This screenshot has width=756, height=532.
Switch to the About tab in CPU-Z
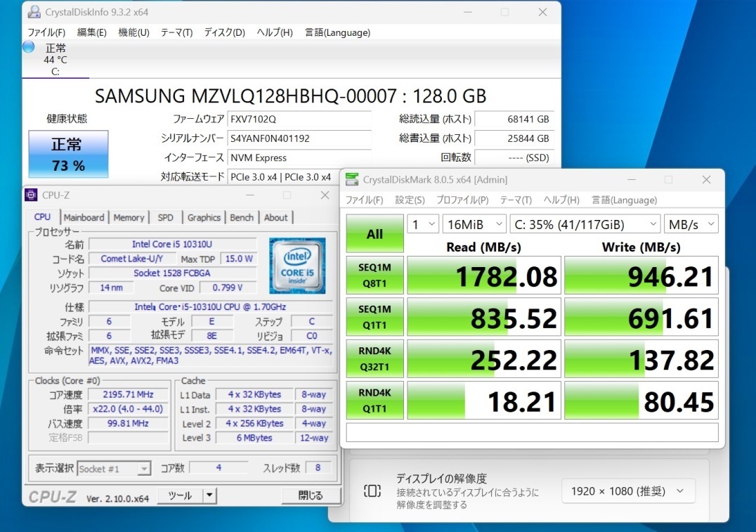pyautogui.click(x=276, y=218)
